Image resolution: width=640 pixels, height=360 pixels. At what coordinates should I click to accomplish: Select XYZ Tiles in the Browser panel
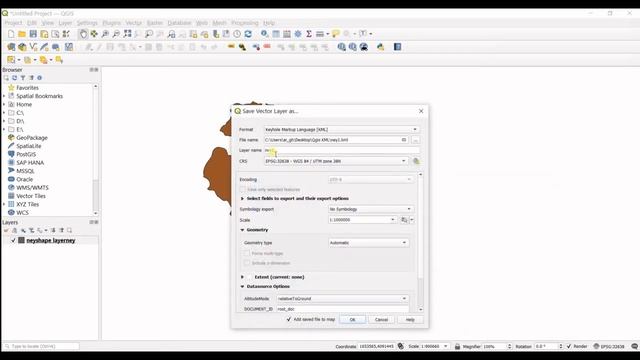27,204
